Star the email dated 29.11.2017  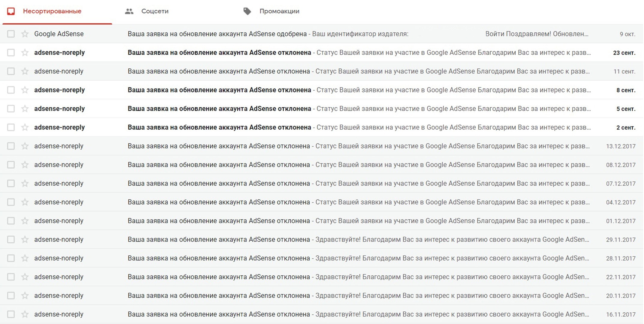pyautogui.click(x=25, y=239)
